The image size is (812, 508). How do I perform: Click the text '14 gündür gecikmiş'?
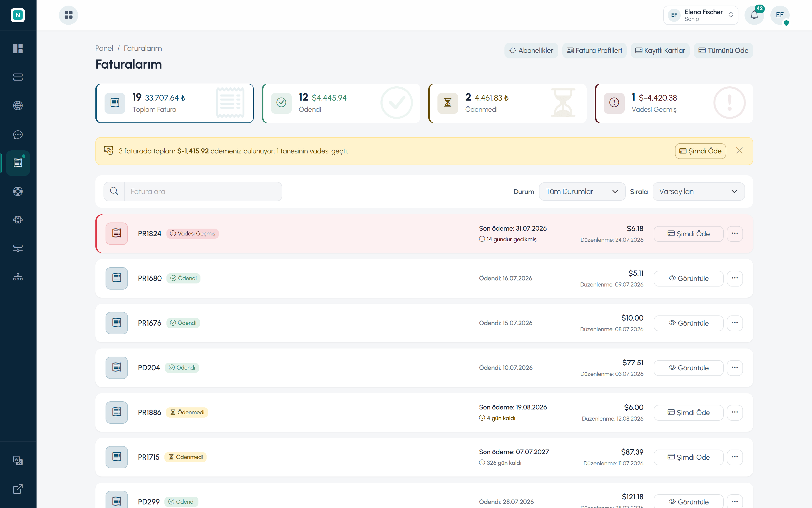pos(511,239)
